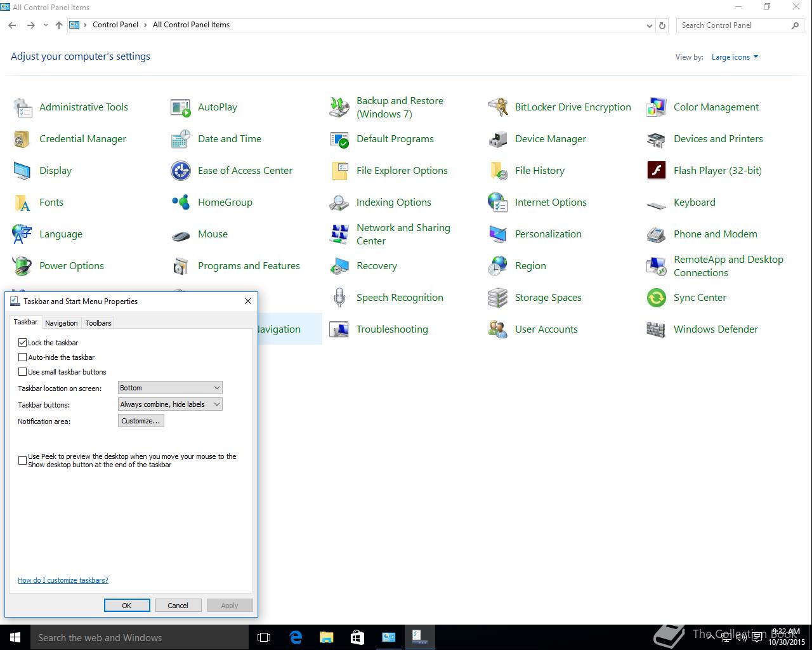812x650 pixels.
Task: Open the File Explorer Options icon
Action: coord(339,171)
